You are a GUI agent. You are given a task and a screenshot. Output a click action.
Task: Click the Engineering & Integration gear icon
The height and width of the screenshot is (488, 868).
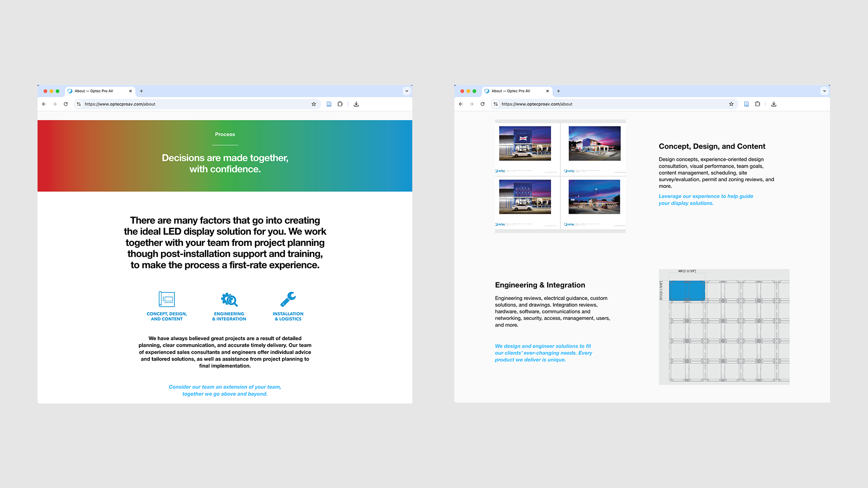229,299
